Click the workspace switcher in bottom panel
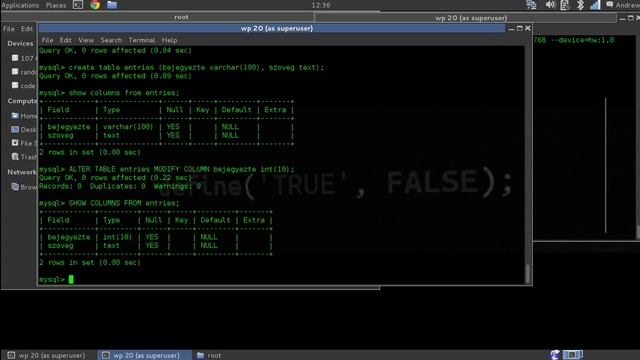640x360 pixels. tap(573, 355)
